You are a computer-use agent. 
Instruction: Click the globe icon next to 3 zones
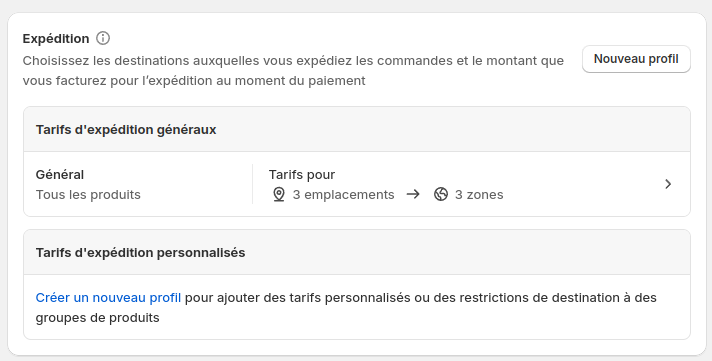pyautogui.click(x=441, y=194)
